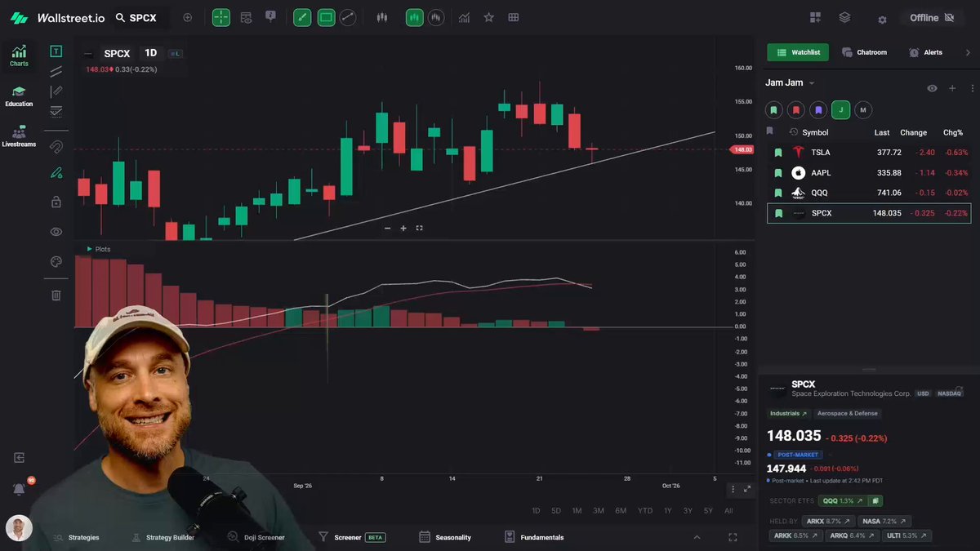Open the Seasonality tab
This screenshot has width=980, height=551.
[x=445, y=537]
